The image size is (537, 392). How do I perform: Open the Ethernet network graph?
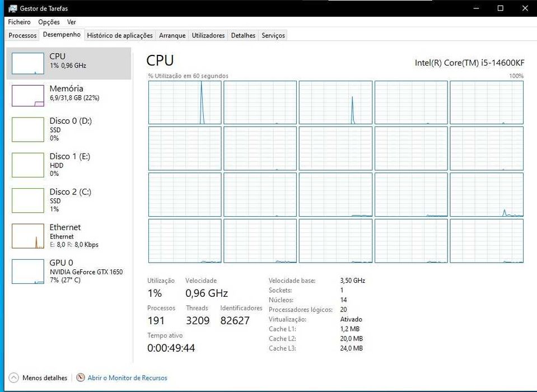28,236
